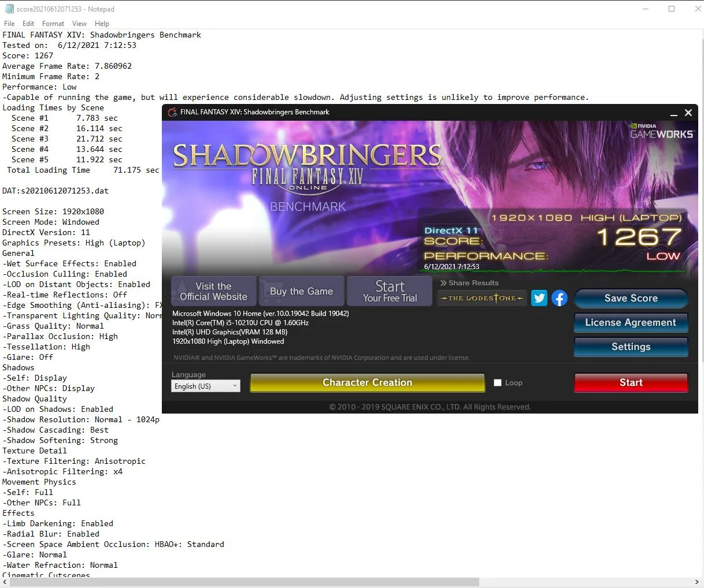Click '-Radial Blur: Enabled' line

click(51, 534)
